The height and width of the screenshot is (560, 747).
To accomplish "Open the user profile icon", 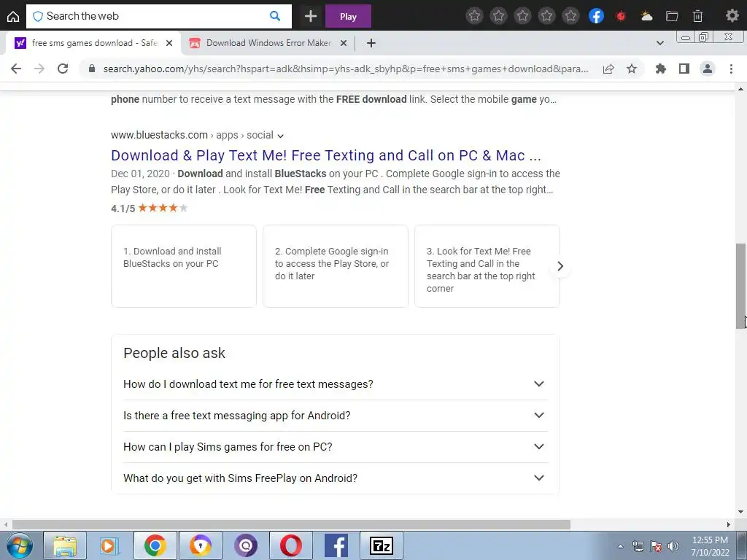I will click(x=708, y=69).
